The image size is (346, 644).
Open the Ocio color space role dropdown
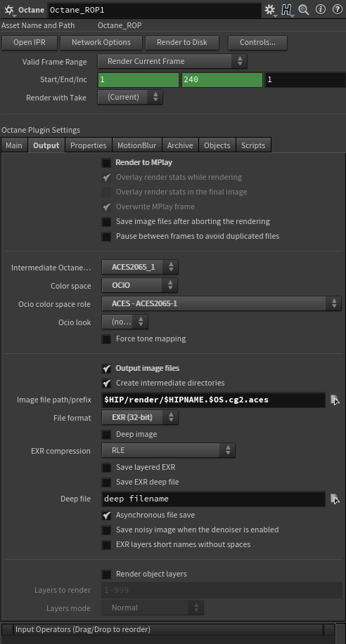(222, 303)
